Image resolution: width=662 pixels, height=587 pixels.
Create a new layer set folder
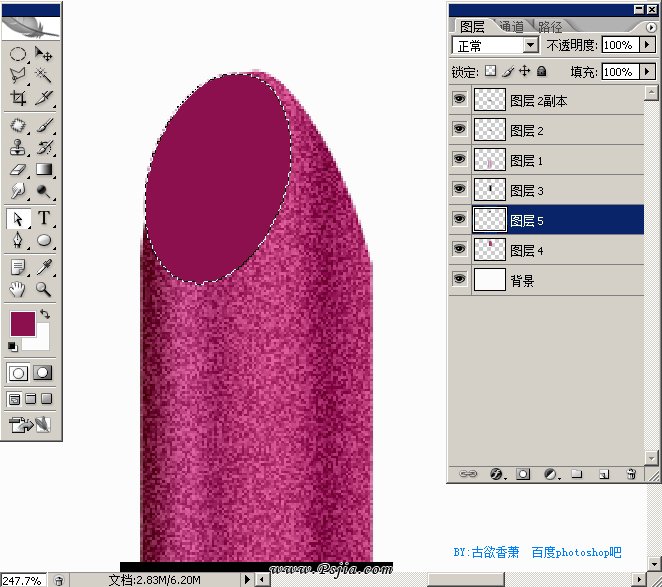click(x=577, y=474)
